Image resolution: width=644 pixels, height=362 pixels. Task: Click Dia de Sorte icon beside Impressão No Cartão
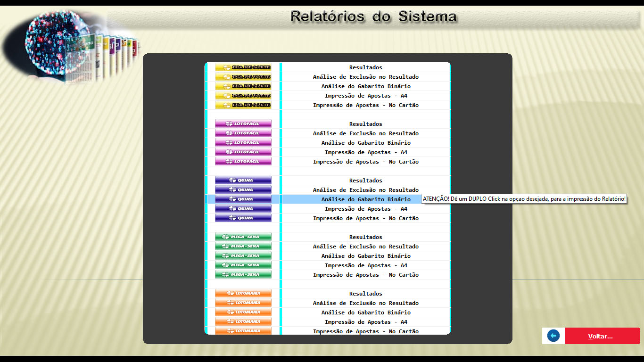[243, 105]
